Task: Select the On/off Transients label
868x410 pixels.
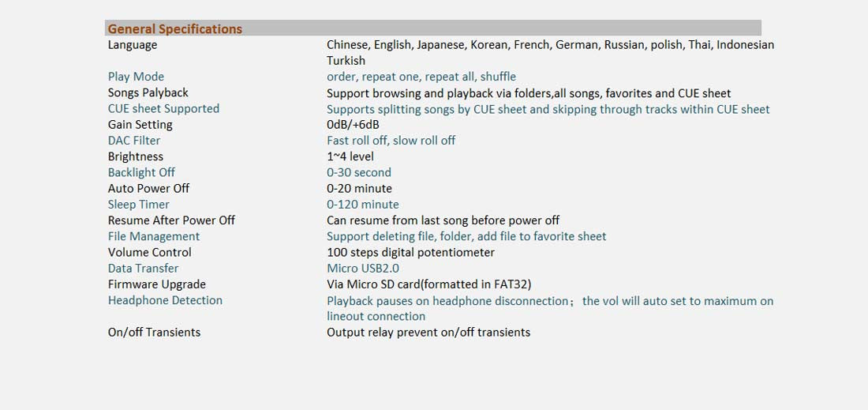Action: pos(154,333)
